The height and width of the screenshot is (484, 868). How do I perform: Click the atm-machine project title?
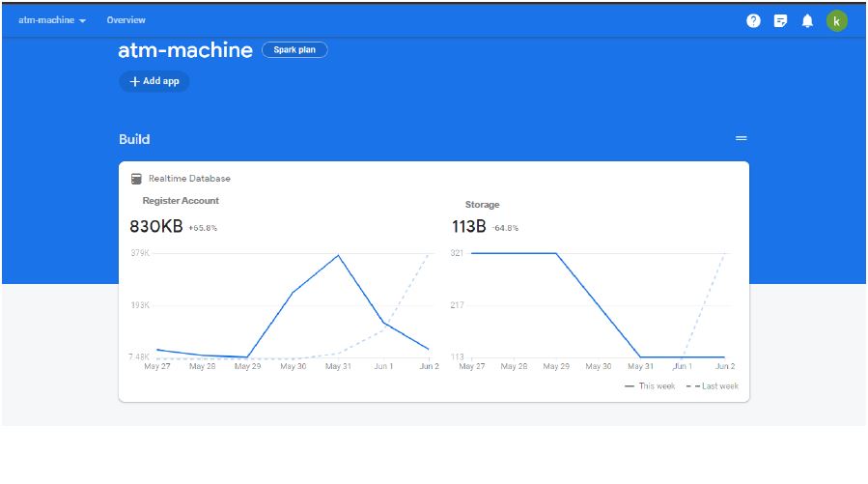point(185,50)
